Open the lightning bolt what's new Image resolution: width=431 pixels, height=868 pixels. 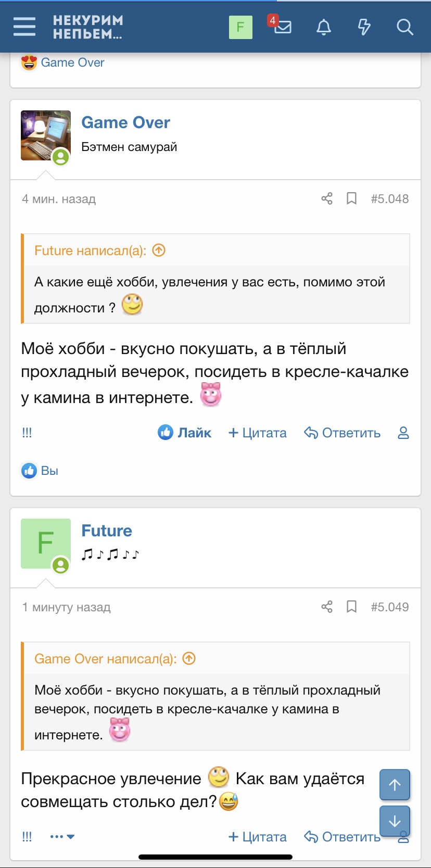click(364, 27)
